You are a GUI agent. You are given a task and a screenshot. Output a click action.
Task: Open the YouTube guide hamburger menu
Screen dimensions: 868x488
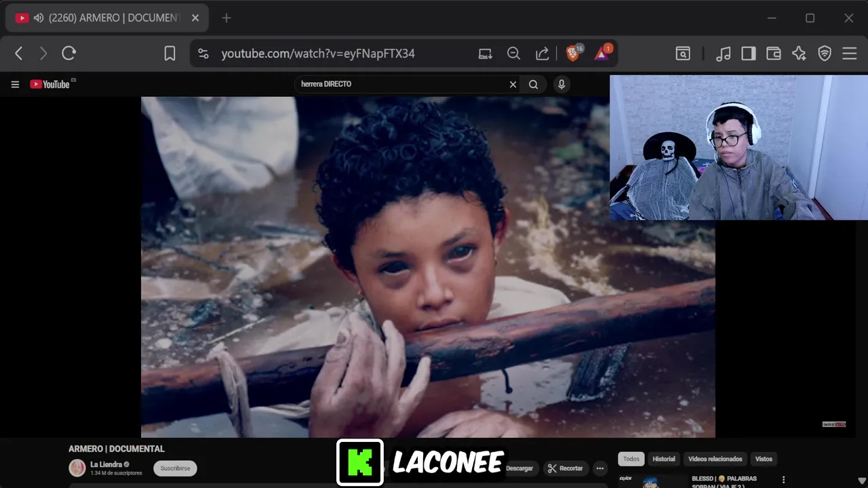coord(15,85)
